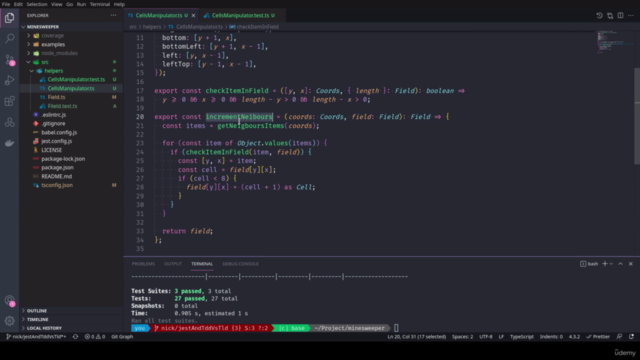Expand the TIMELINE section

(71, 319)
